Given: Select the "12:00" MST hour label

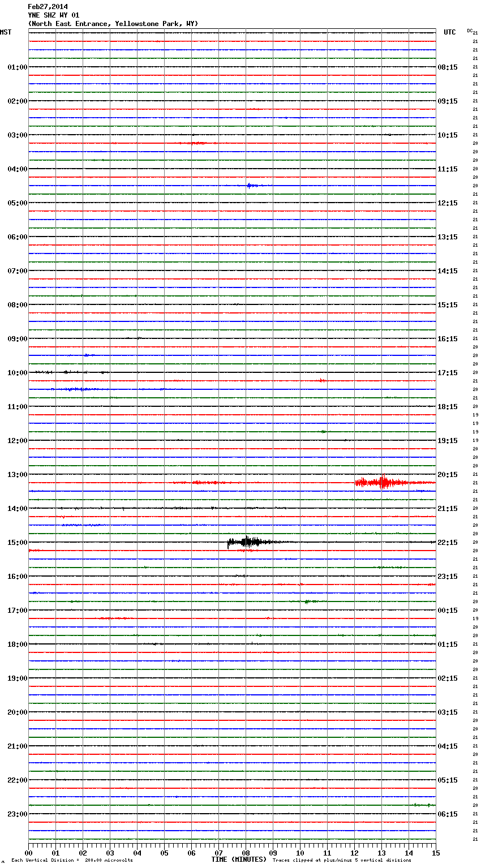Looking at the screenshot, I should click(18, 441).
